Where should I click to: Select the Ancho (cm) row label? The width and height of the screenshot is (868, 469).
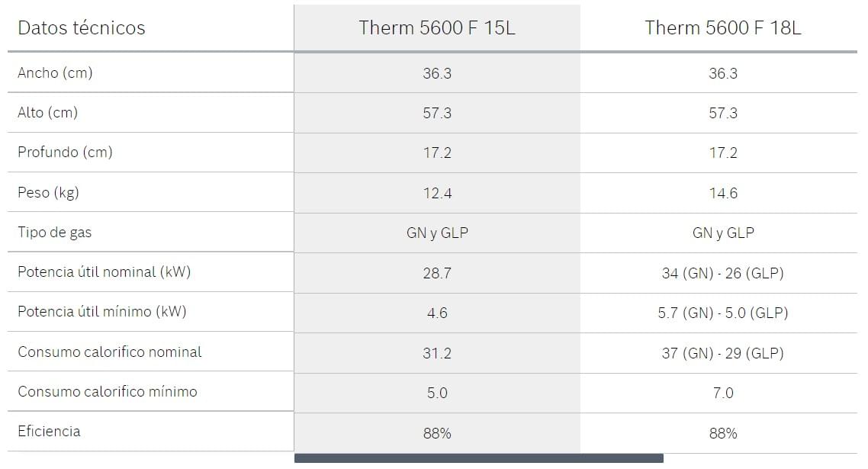coord(55,73)
